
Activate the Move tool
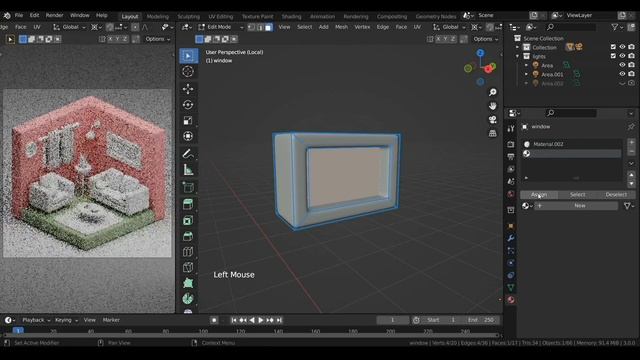click(188, 89)
